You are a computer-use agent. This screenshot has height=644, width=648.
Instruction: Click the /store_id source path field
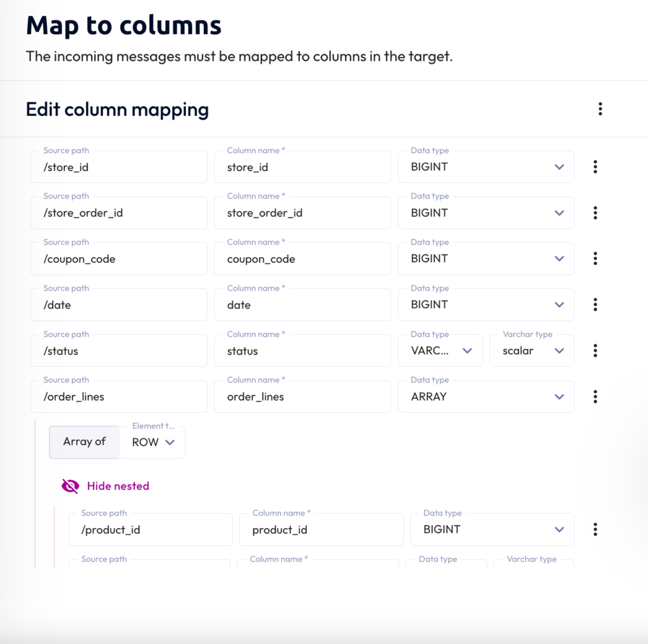[x=119, y=167]
